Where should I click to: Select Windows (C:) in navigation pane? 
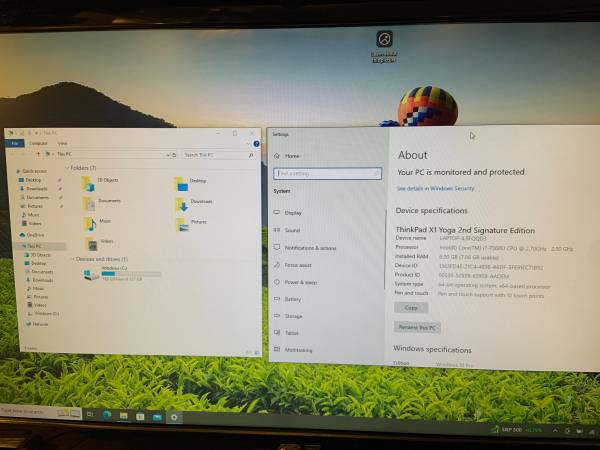[46, 314]
